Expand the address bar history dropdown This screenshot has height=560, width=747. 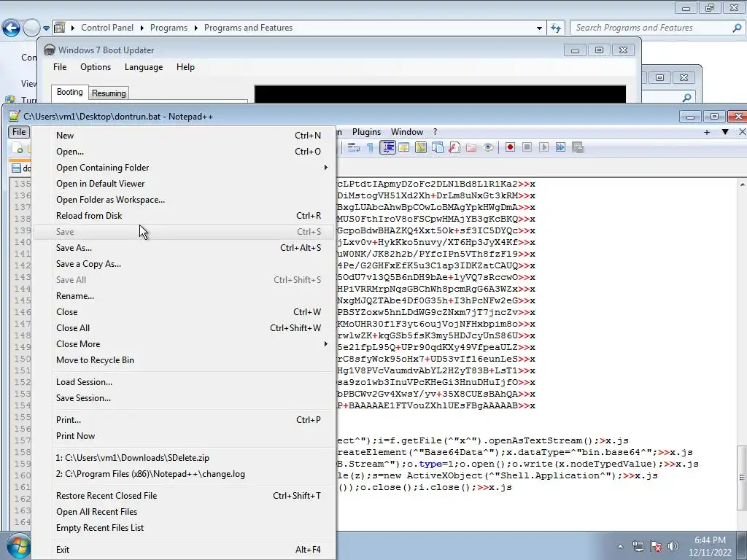(539, 28)
